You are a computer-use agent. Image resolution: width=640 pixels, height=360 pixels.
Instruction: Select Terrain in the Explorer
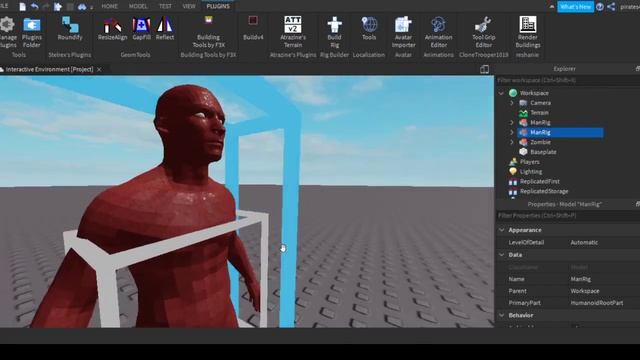point(539,113)
